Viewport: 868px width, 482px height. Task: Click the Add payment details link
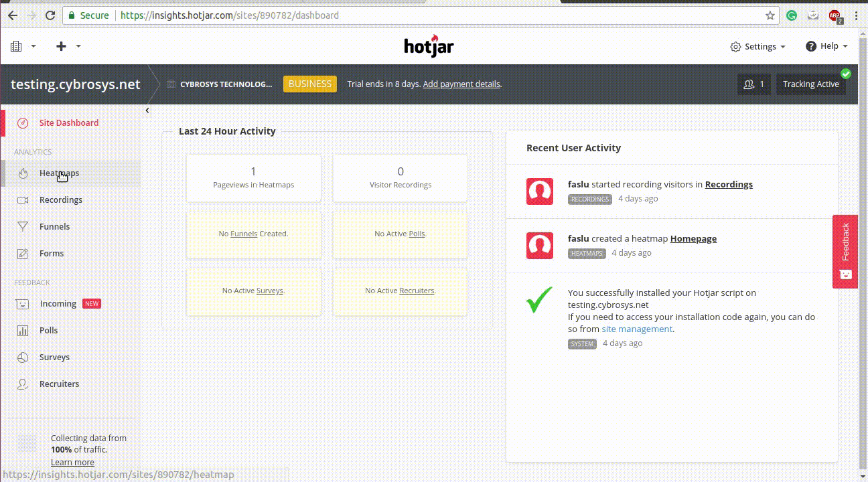(461, 84)
